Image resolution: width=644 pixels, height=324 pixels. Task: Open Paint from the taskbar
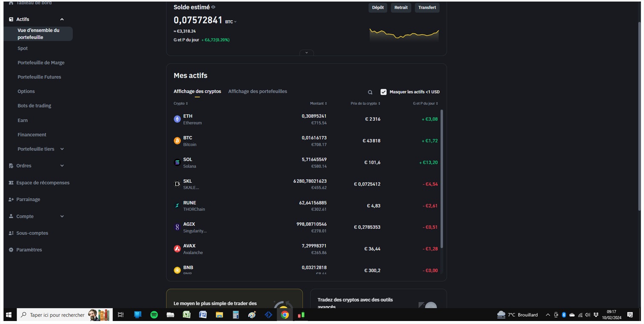click(x=252, y=315)
